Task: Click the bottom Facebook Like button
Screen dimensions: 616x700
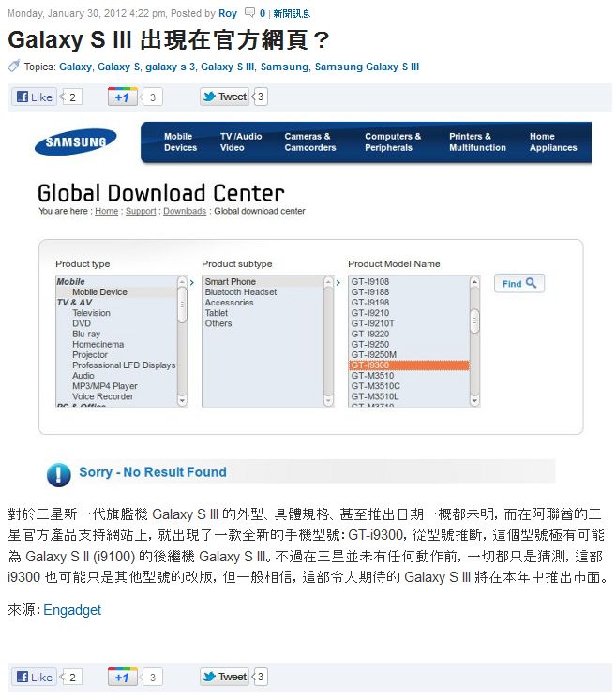Action: coord(35,677)
